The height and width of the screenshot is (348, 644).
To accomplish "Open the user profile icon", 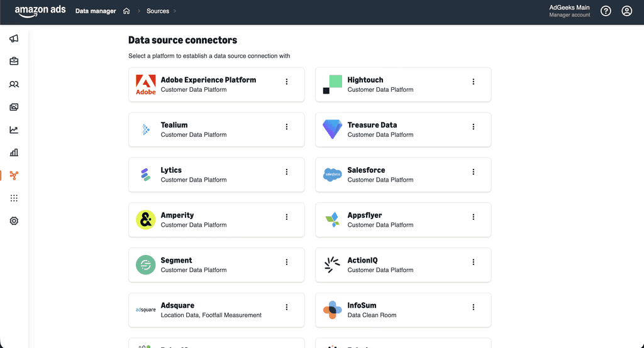I will (x=627, y=11).
